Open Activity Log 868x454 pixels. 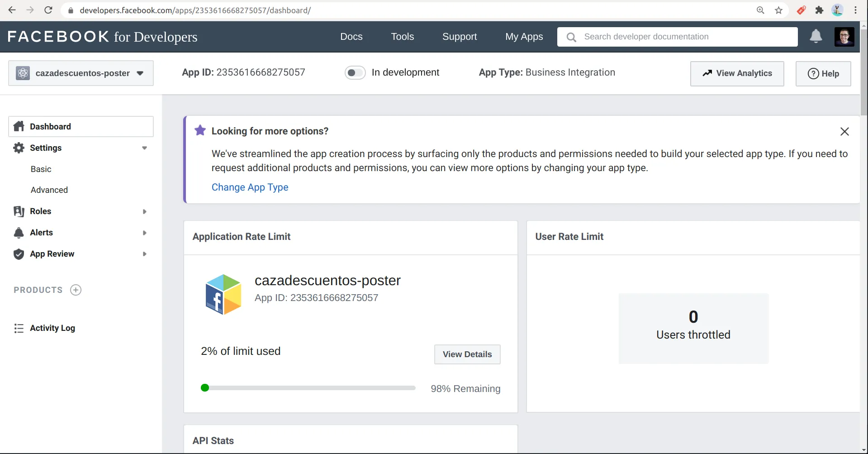pyautogui.click(x=52, y=328)
